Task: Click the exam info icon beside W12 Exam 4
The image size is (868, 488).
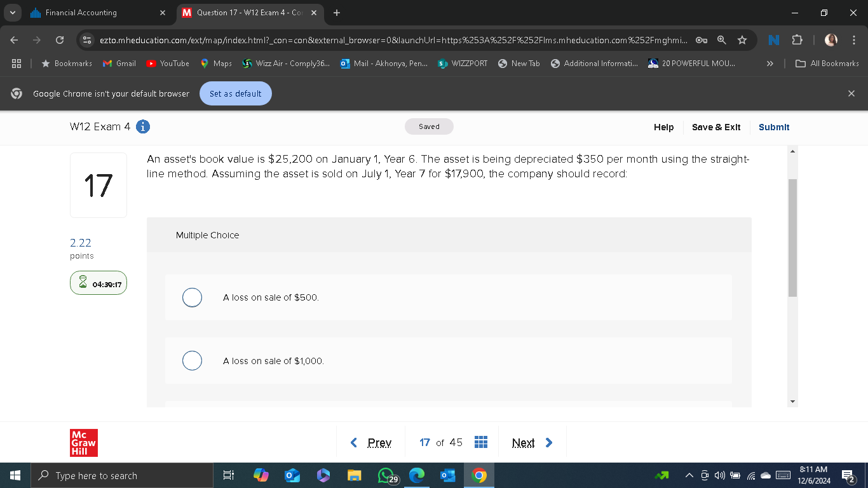Action: click(x=144, y=127)
